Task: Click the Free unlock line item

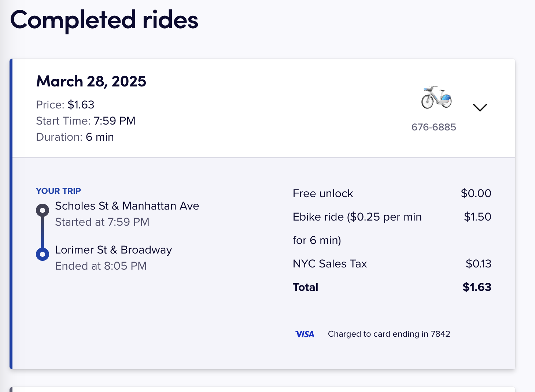Action: click(x=323, y=193)
